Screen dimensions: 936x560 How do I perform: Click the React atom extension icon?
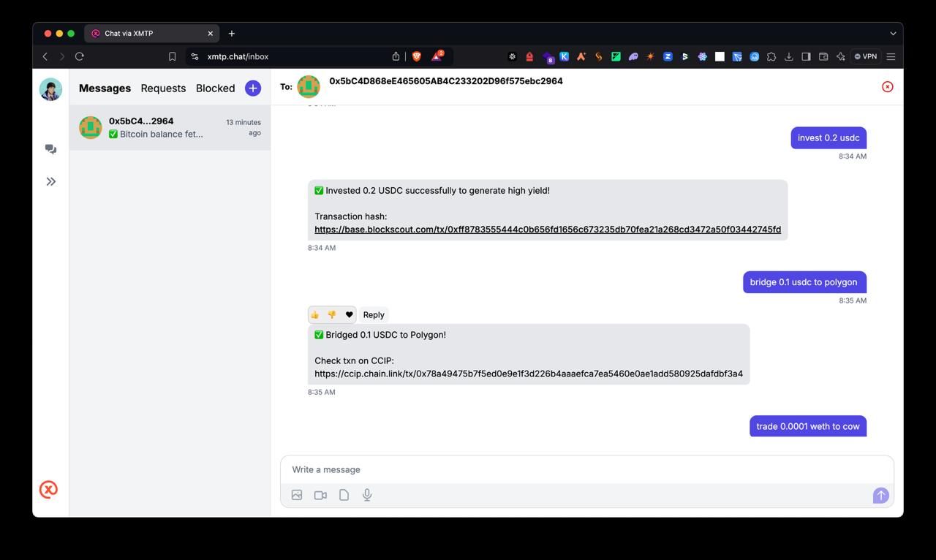pos(702,56)
